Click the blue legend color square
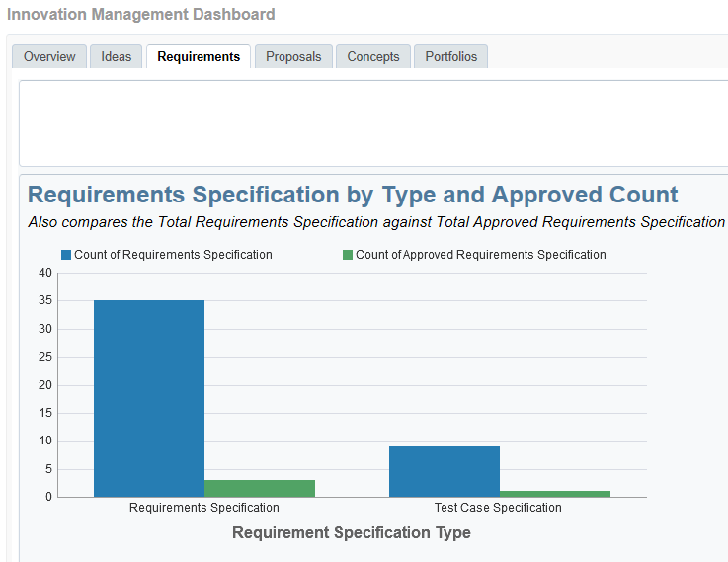 [66, 255]
